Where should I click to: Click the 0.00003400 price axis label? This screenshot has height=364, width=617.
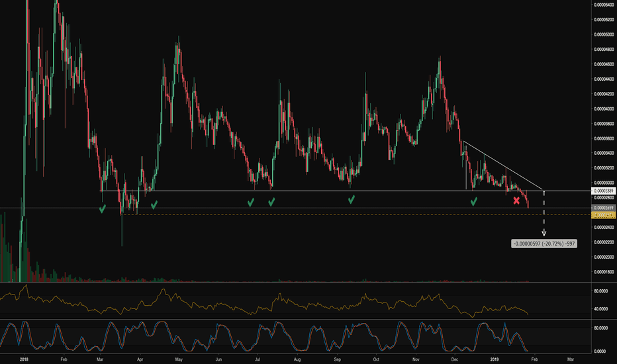[x=604, y=153]
